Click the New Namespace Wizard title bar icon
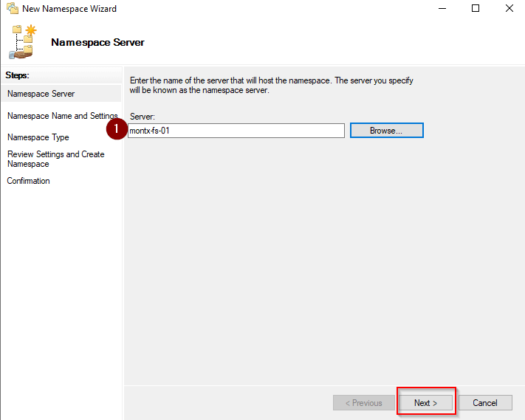 (11, 9)
